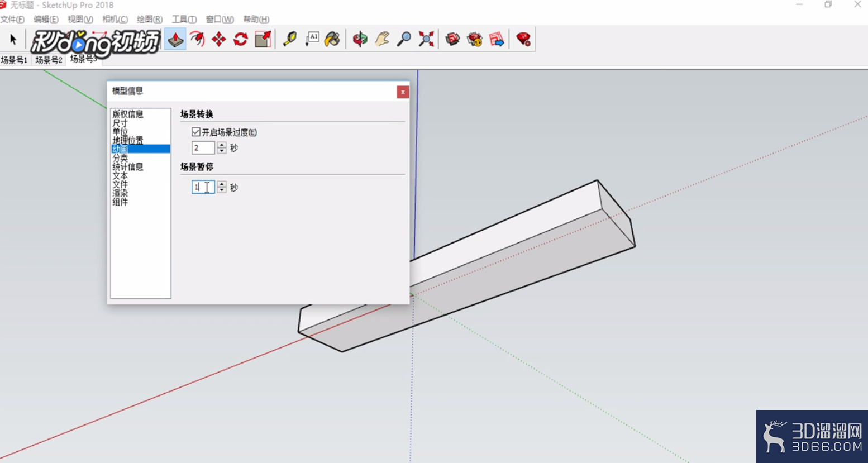Open the 文件(F) menu
The width and height of the screenshot is (868, 463).
click(12, 20)
